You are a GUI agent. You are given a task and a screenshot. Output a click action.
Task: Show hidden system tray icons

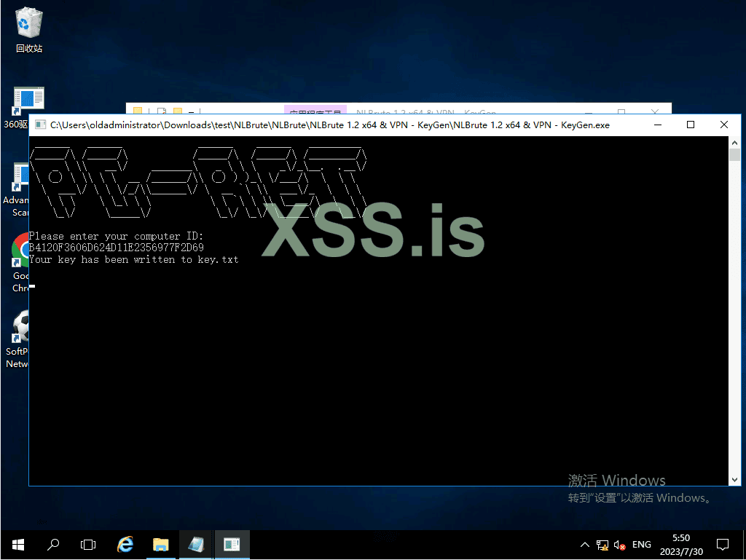point(585,545)
